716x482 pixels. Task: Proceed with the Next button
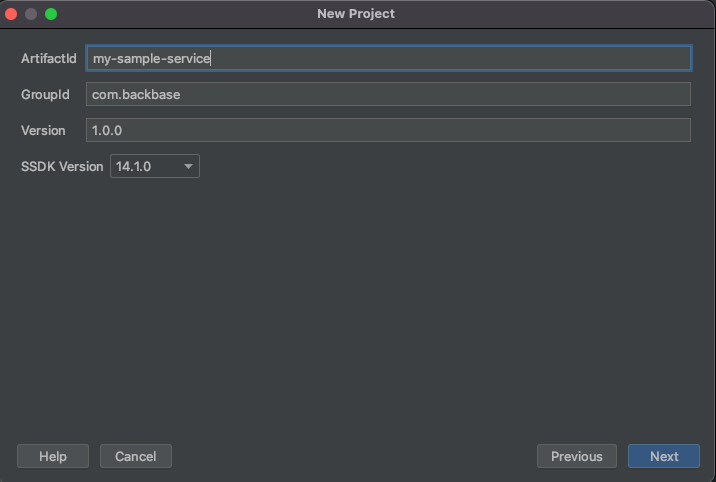tap(664, 456)
